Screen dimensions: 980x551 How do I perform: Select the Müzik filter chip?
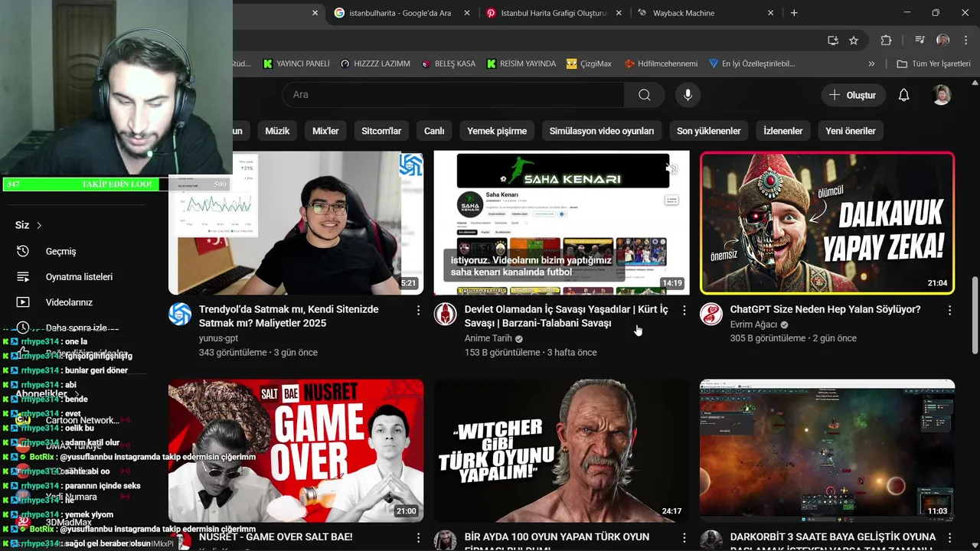[277, 131]
